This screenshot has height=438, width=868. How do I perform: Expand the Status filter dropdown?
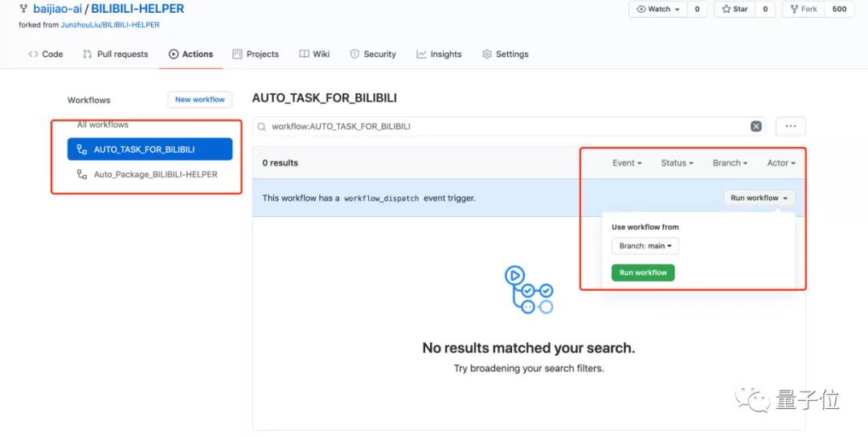coord(677,163)
